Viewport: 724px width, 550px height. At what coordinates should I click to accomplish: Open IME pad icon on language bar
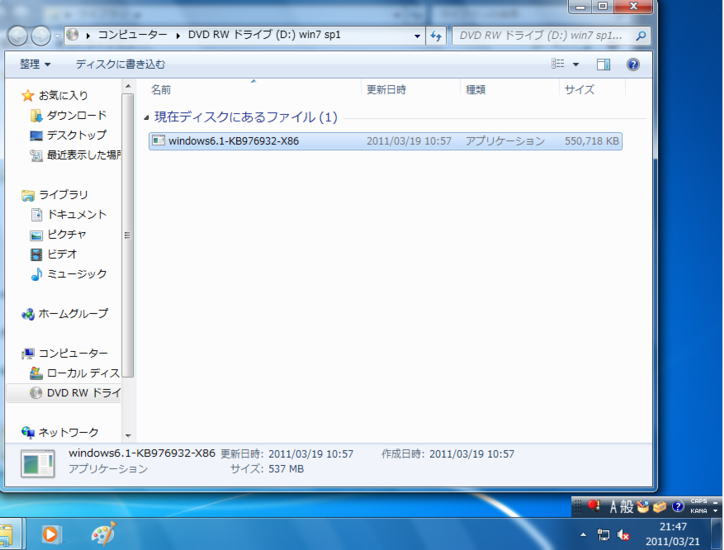pos(643,507)
